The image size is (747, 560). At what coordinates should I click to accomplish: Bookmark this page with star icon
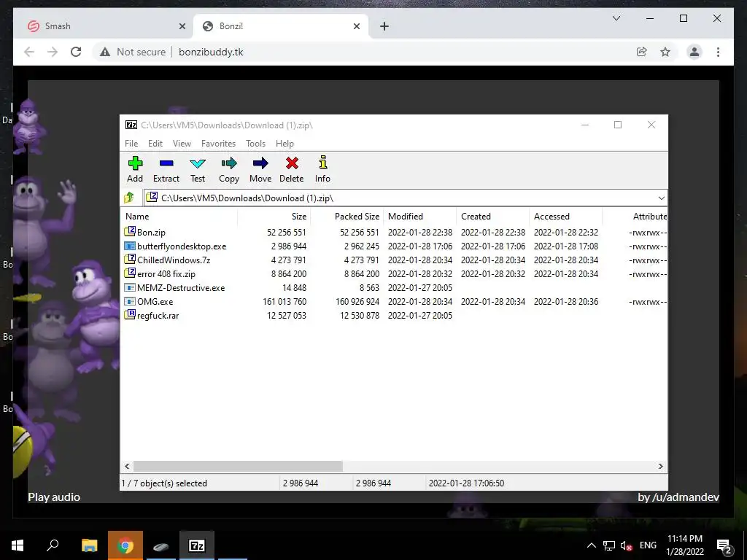(x=665, y=52)
